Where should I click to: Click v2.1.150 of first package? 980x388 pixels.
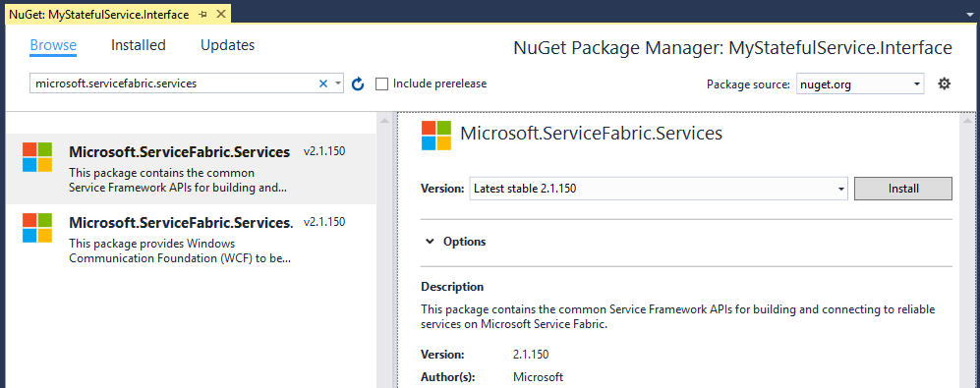click(324, 151)
